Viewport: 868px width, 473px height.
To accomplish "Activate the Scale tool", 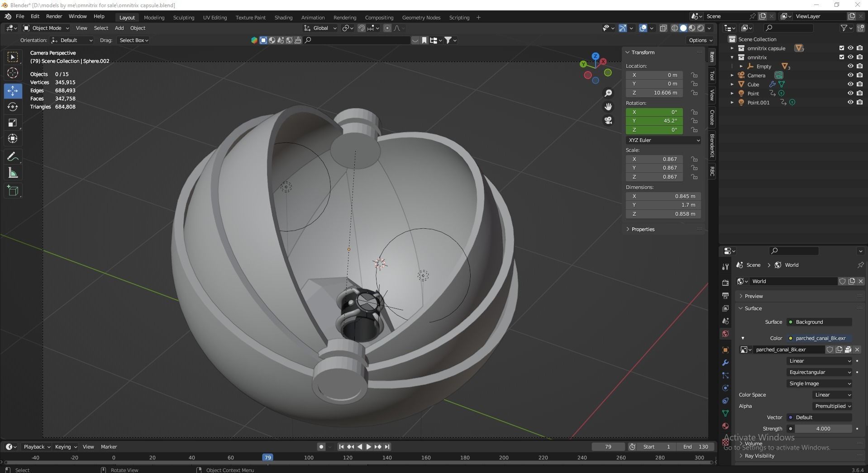I will tap(13, 123).
